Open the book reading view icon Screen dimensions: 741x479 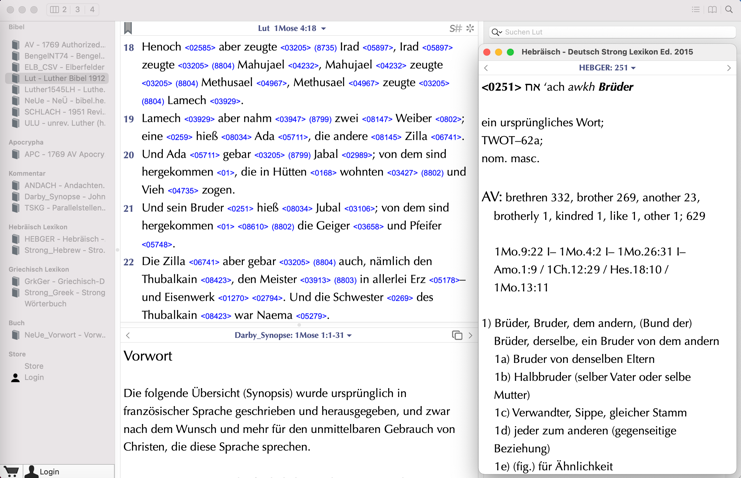[712, 10]
